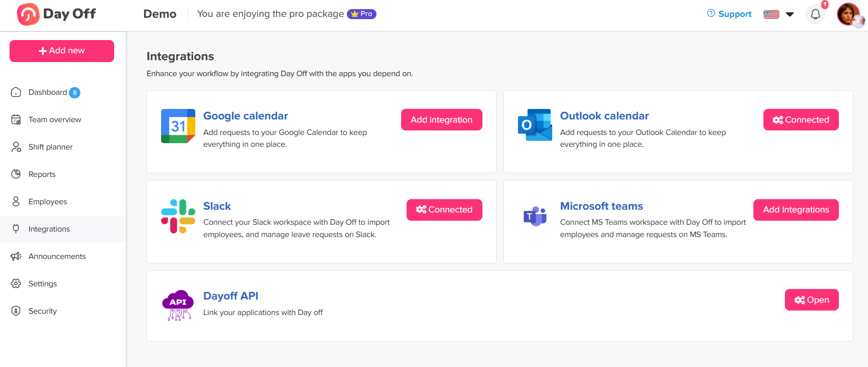The height and width of the screenshot is (367, 868).
Task: Click Add Integrations for Microsoft teams
Action: 795,210
